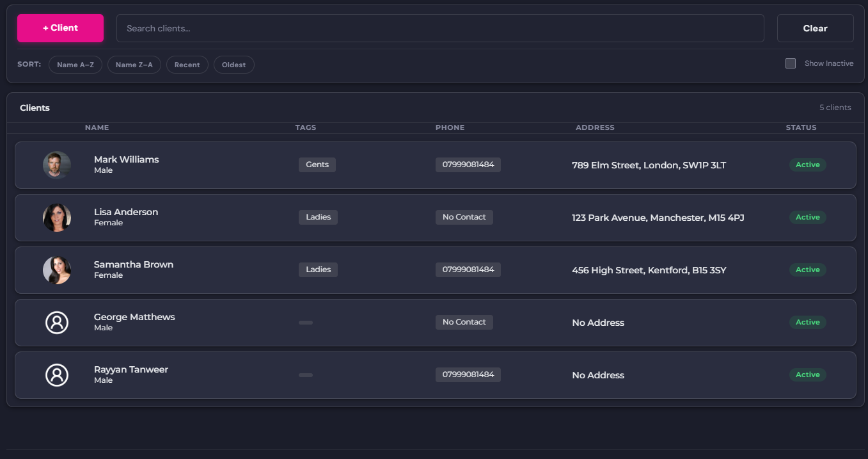Click Rayyan Tanweer's default avatar icon

click(x=57, y=375)
